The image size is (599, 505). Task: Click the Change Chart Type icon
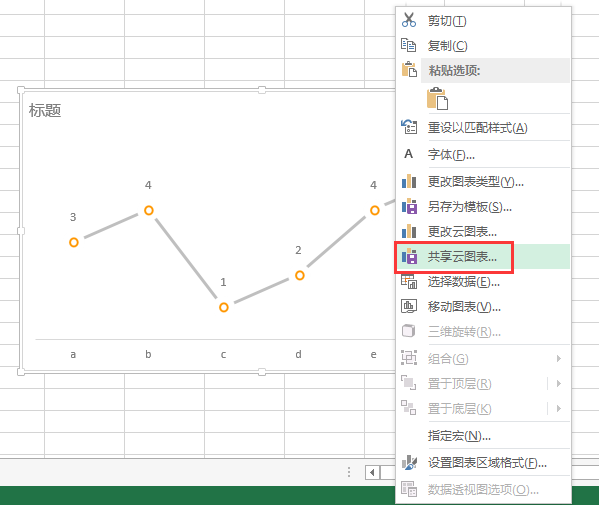(409, 181)
